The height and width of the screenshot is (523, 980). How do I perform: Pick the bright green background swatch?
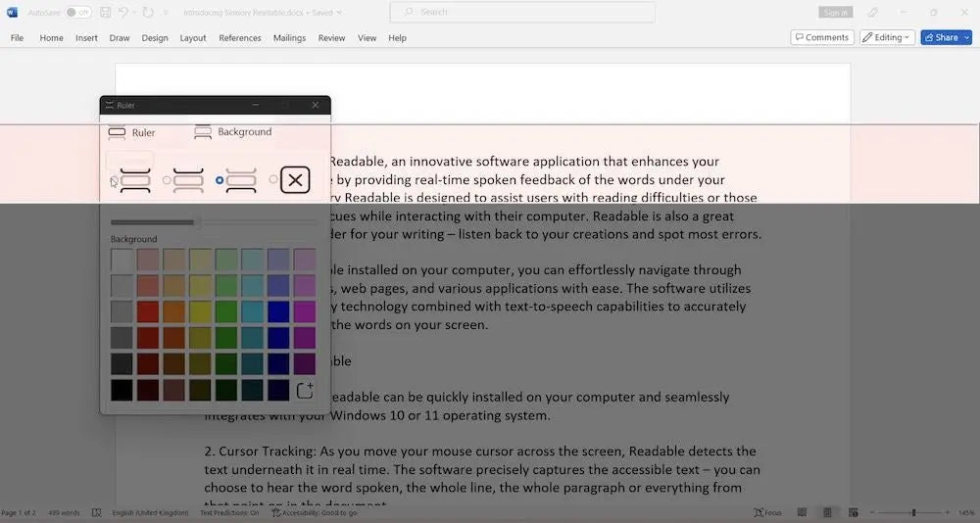226,311
